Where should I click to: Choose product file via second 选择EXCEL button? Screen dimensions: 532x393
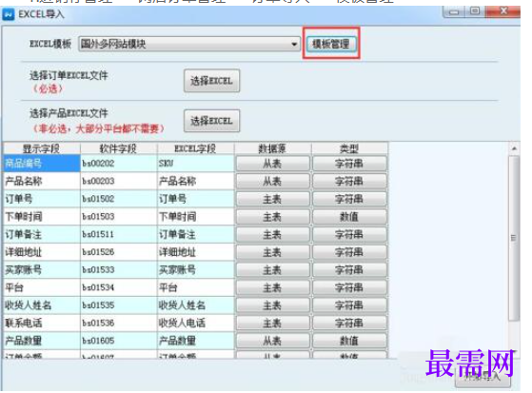(211, 121)
